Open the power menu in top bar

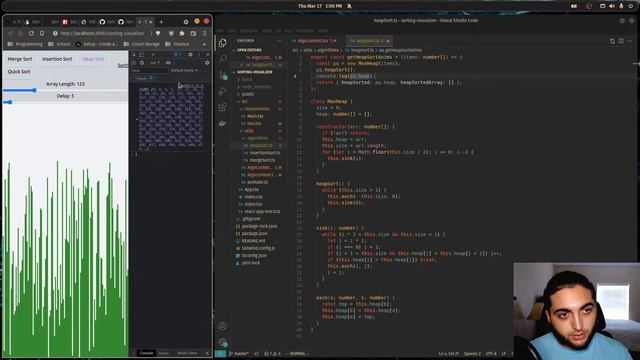630,6
